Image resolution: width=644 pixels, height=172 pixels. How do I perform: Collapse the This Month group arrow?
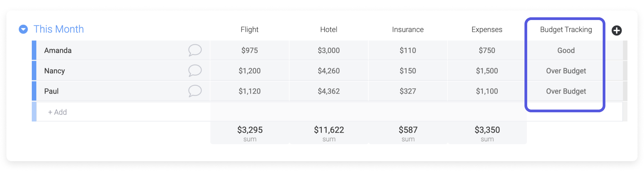(23, 30)
